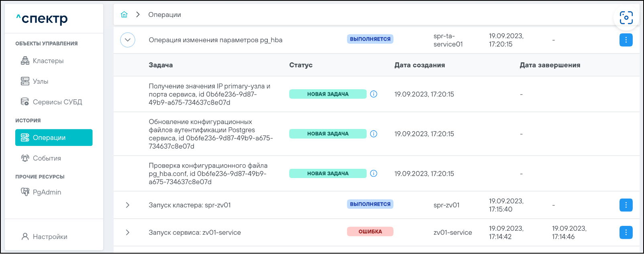Open 'Сервисы СУБД' menu item
The height and width of the screenshot is (254, 644).
pos(57,102)
